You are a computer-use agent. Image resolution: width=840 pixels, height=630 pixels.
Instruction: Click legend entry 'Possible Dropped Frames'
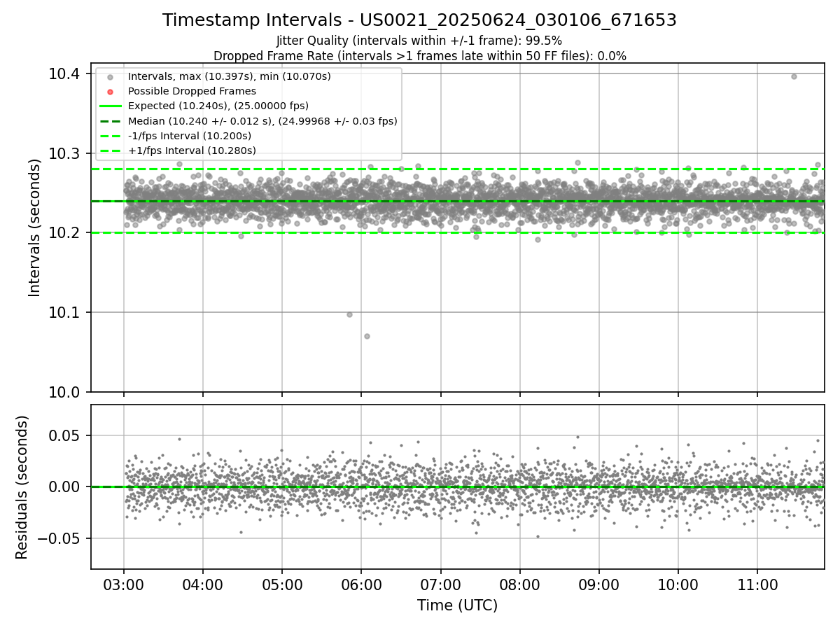(192, 91)
